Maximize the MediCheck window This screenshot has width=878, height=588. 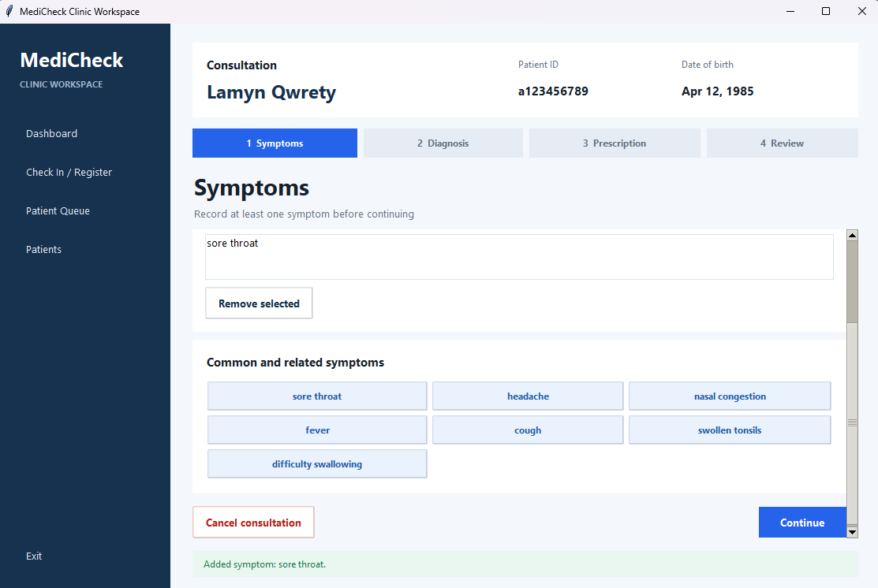[826, 11]
